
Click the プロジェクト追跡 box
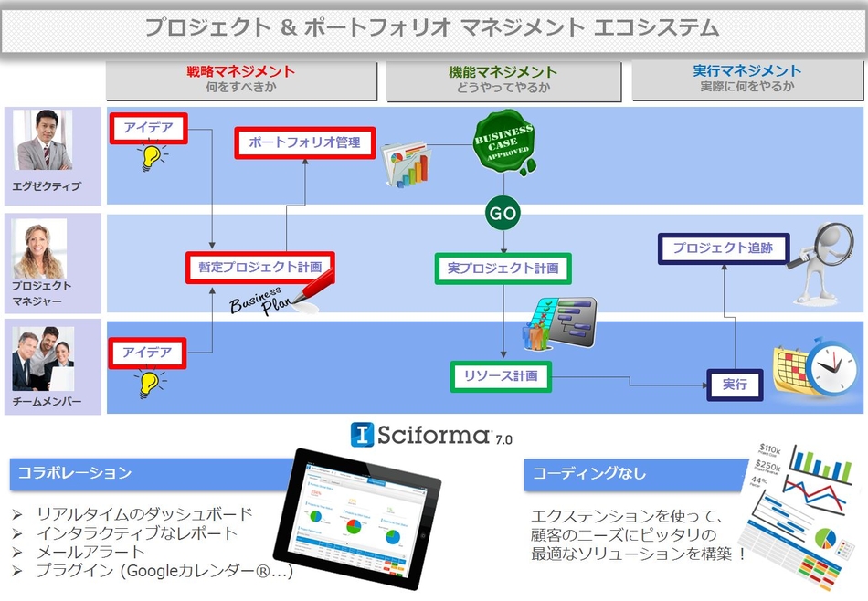coord(723,248)
